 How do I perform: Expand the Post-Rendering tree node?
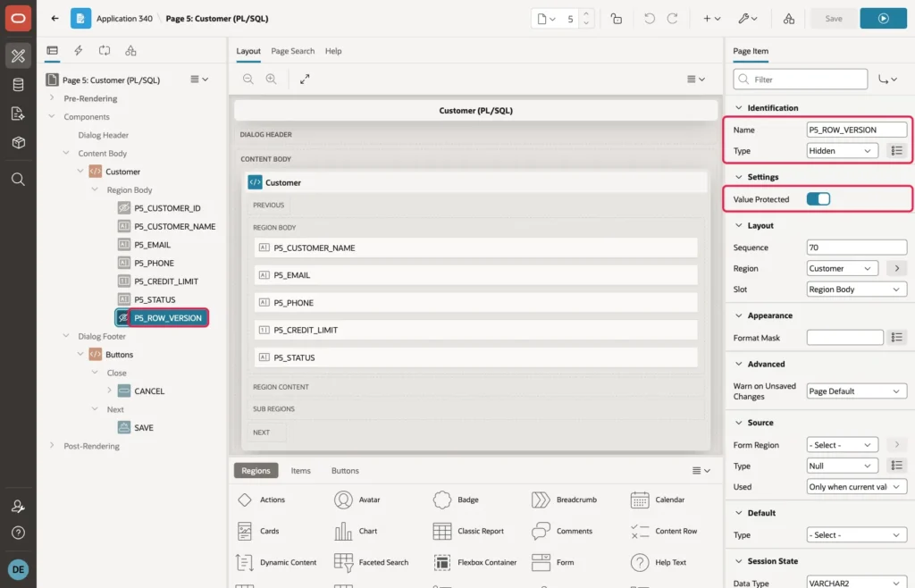pos(52,446)
